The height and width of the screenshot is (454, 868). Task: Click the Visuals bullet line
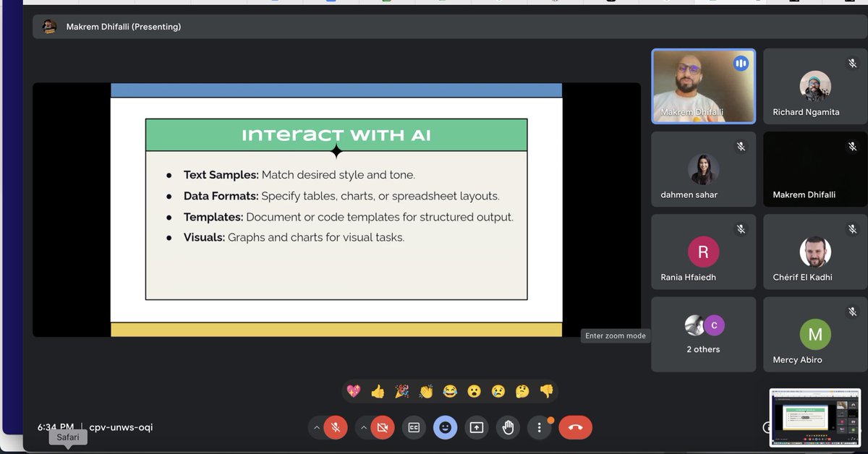pyautogui.click(x=294, y=237)
